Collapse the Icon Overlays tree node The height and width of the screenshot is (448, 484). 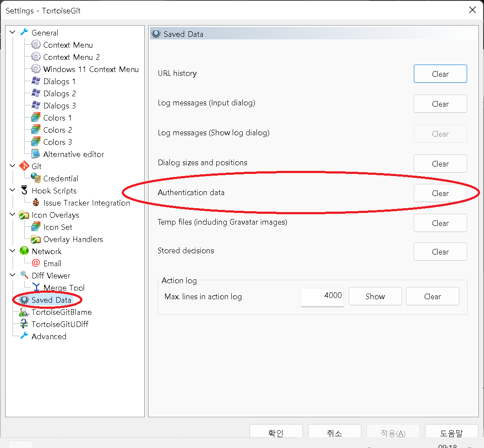click(12, 214)
